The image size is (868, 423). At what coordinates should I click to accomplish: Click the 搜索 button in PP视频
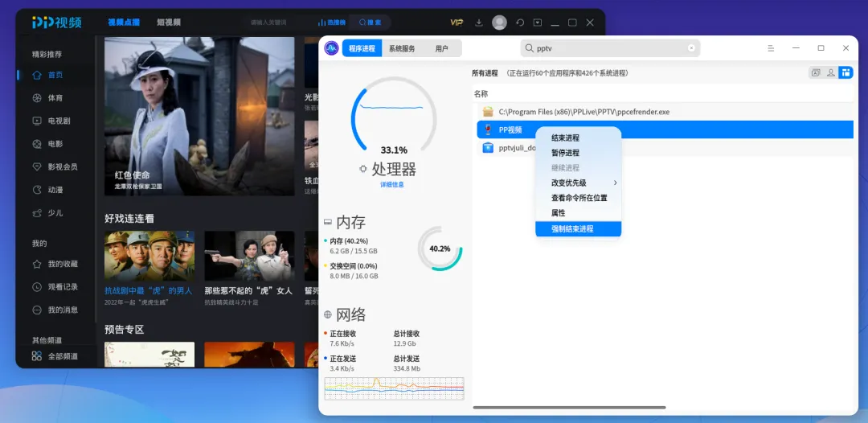tap(371, 23)
